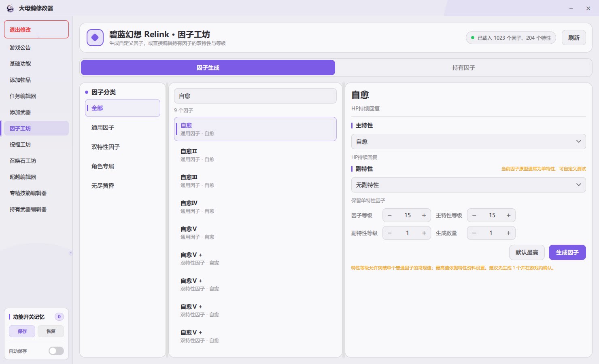Screen dimensions: 599x364
Task: Click the purple factor workshop icon in header
Action: pyautogui.click(x=95, y=38)
